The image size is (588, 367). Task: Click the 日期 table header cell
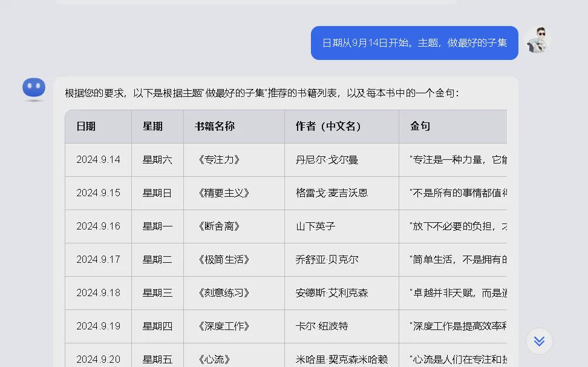pos(85,126)
